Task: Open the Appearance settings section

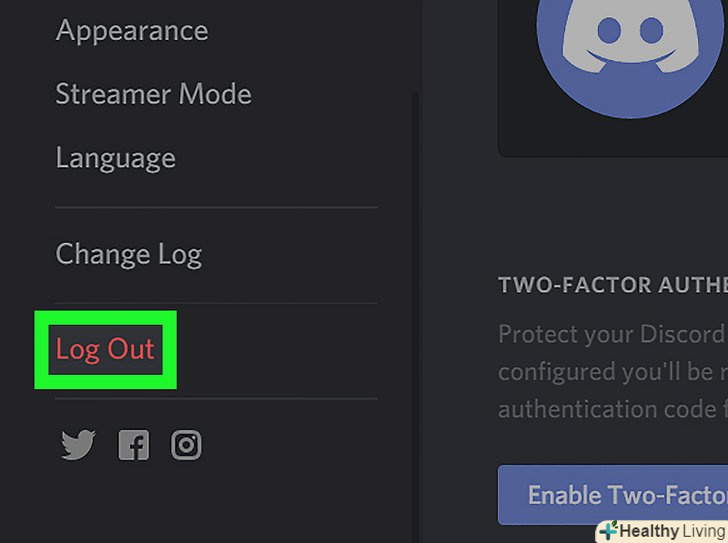Action: (132, 31)
